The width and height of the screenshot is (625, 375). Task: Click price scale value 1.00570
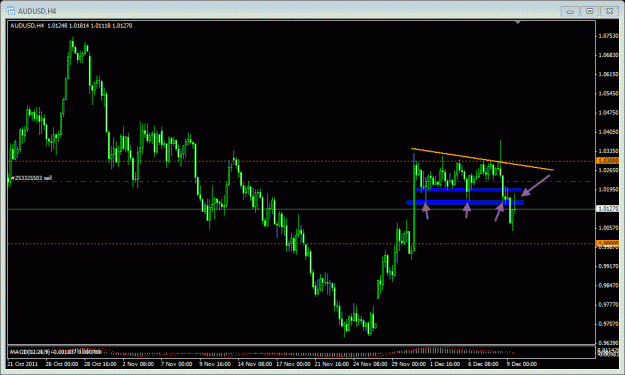tap(608, 228)
